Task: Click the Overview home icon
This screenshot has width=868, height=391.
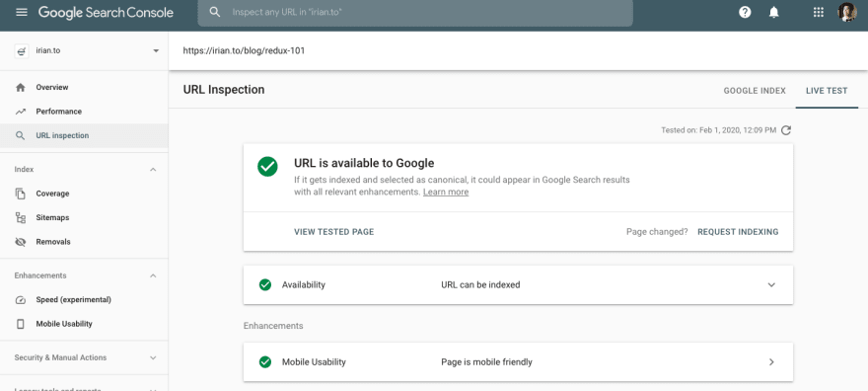Action: click(21, 88)
